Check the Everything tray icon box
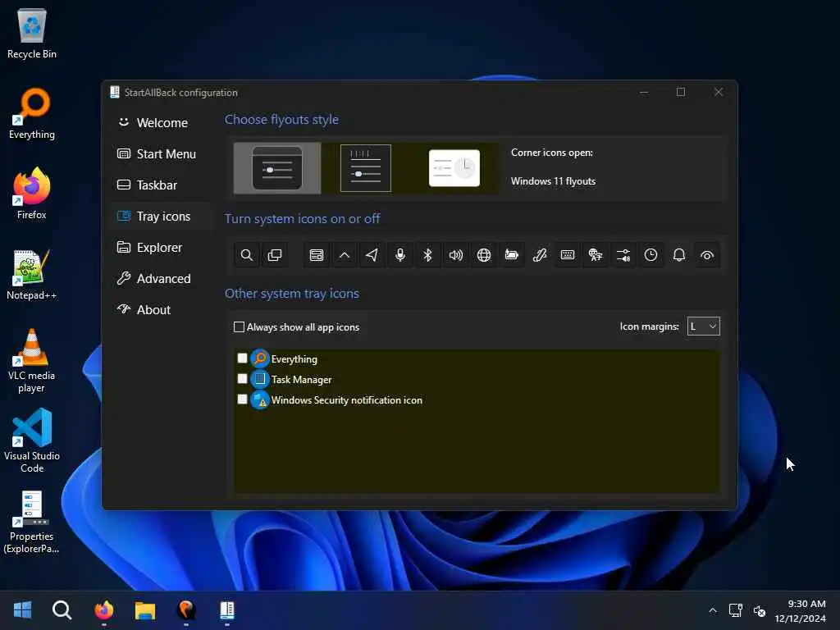This screenshot has height=630, width=840. (x=242, y=358)
